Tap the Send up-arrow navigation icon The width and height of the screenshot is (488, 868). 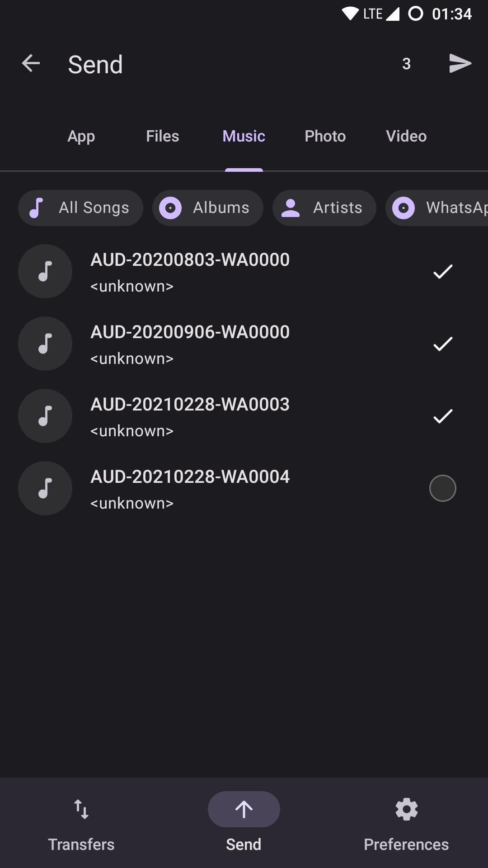[244, 809]
